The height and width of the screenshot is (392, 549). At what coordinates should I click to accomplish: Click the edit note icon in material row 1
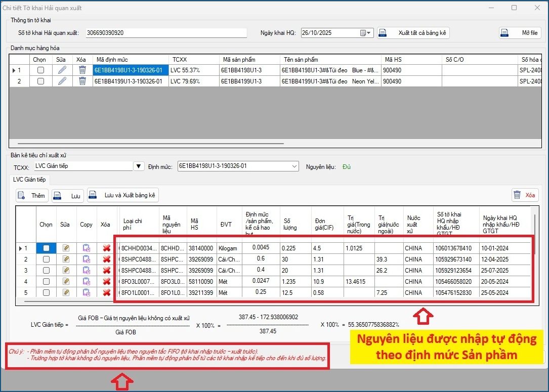click(66, 248)
